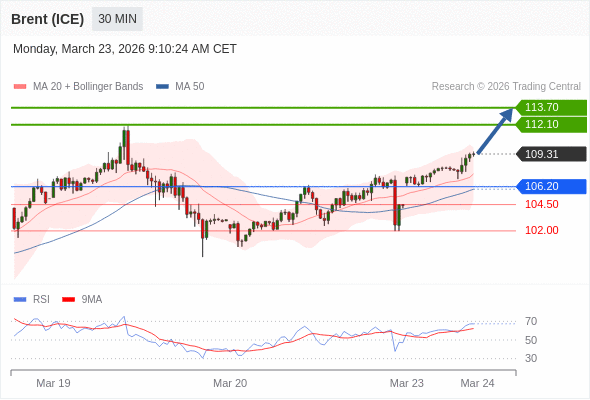The image size is (590, 400).
Task: Click the Mar 20 axis date label
Action: (x=230, y=383)
